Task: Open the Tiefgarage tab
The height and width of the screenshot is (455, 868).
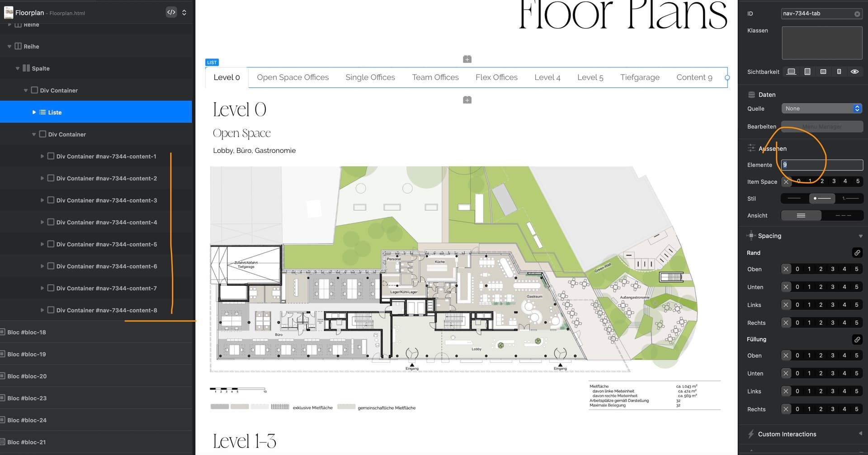Action: [639, 77]
